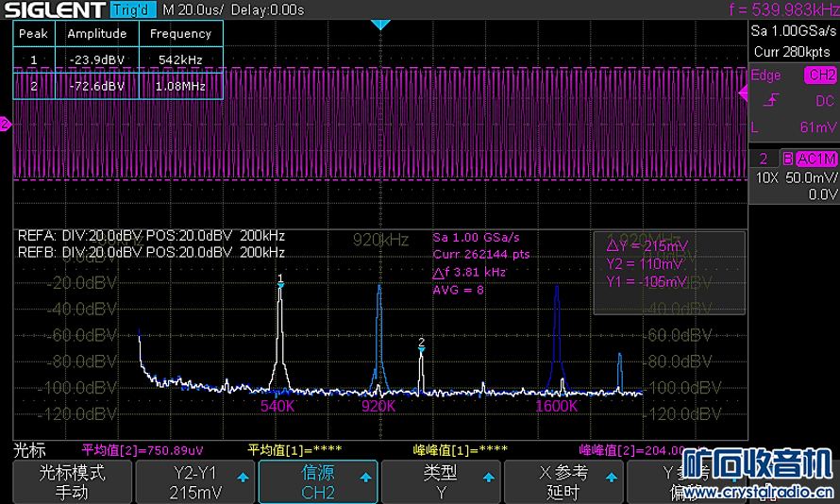Open the Y2-Y1 215mV cursor selector
The height and width of the screenshot is (504, 840).
196,482
